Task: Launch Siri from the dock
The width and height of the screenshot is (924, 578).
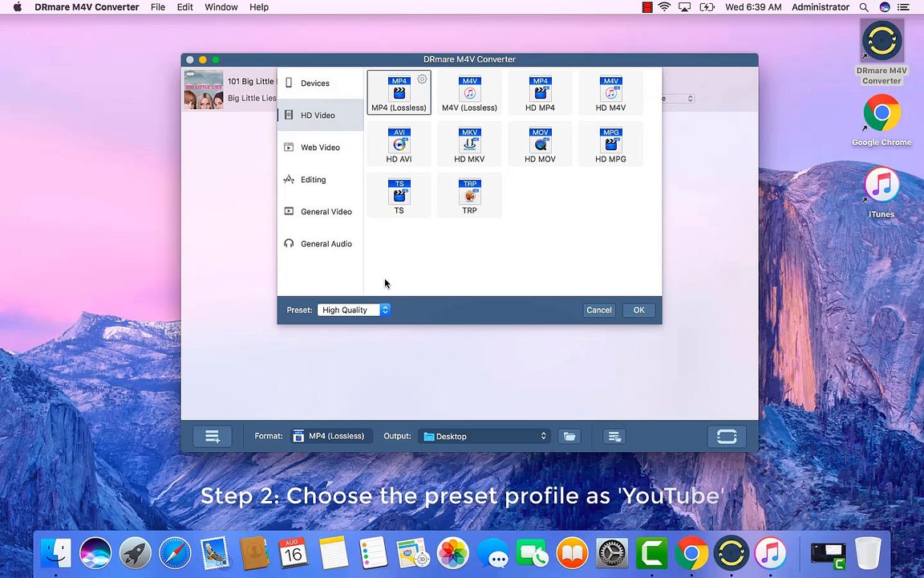Action: (x=95, y=553)
